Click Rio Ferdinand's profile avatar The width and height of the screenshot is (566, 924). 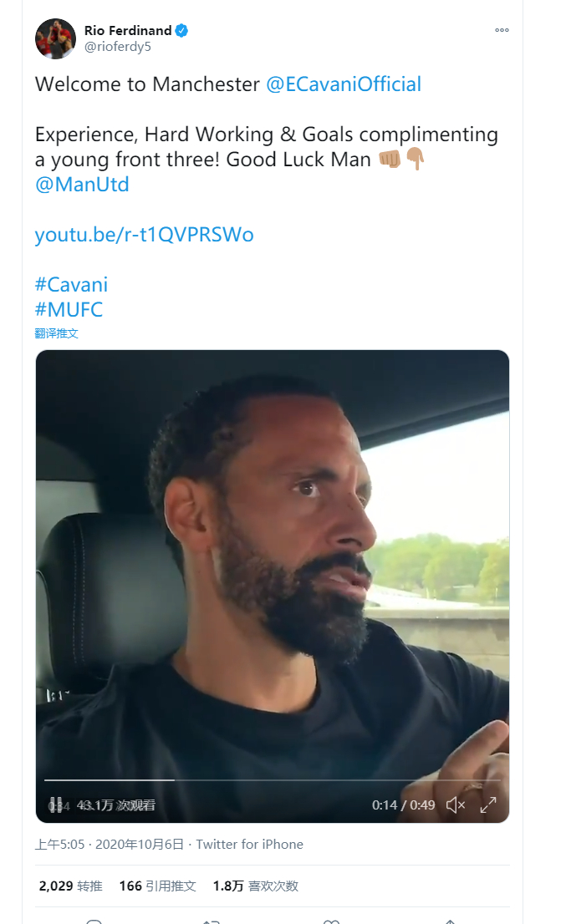55,39
